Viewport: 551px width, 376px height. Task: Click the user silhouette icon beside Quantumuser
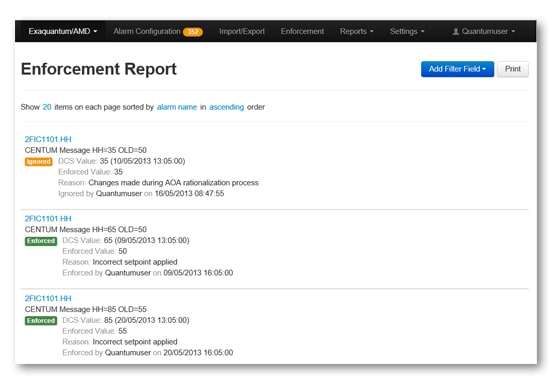pyautogui.click(x=456, y=32)
